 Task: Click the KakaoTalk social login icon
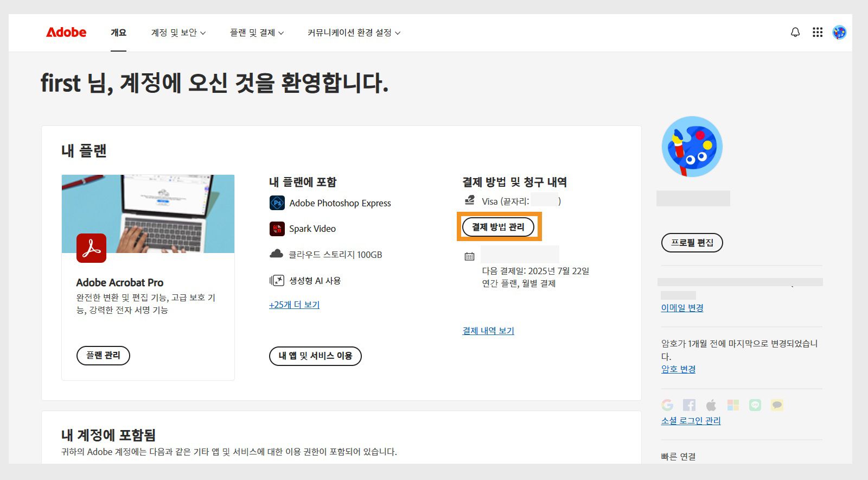pos(777,405)
